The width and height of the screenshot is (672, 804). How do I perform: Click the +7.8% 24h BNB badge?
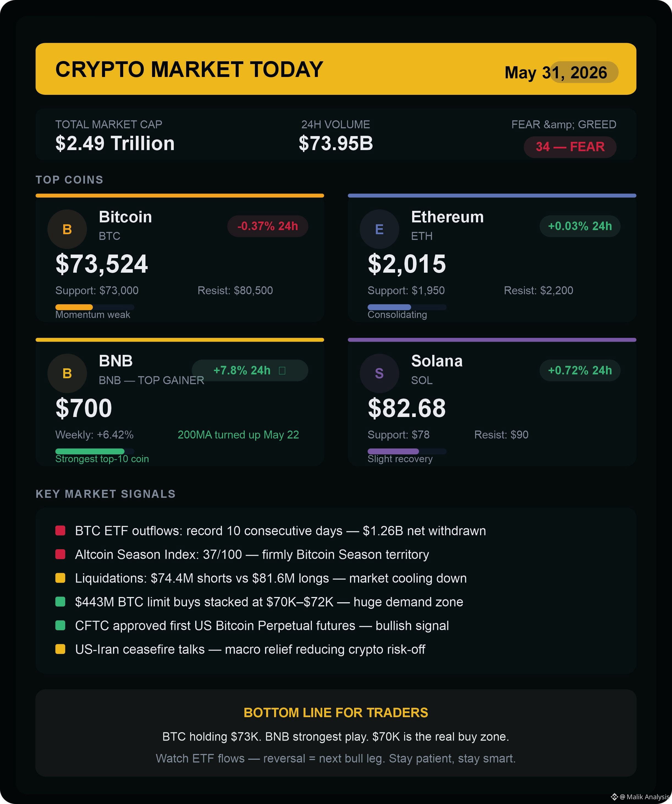point(250,370)
